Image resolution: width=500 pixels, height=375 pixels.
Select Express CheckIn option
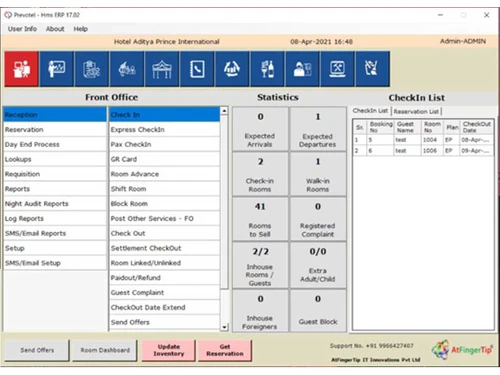click(164, 130)
